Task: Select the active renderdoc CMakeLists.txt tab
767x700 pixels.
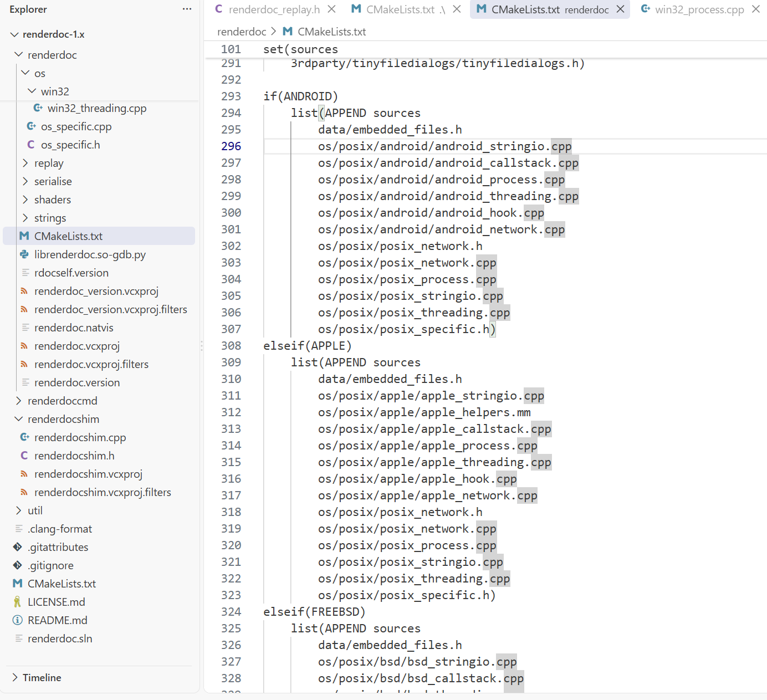Action: coord(550,9)
